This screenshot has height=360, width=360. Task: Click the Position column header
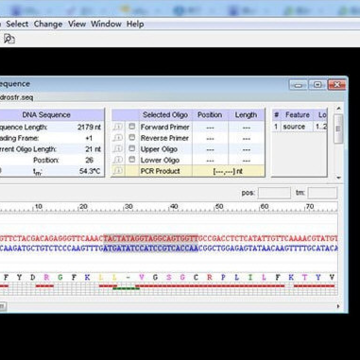click(x=210, y=115)
